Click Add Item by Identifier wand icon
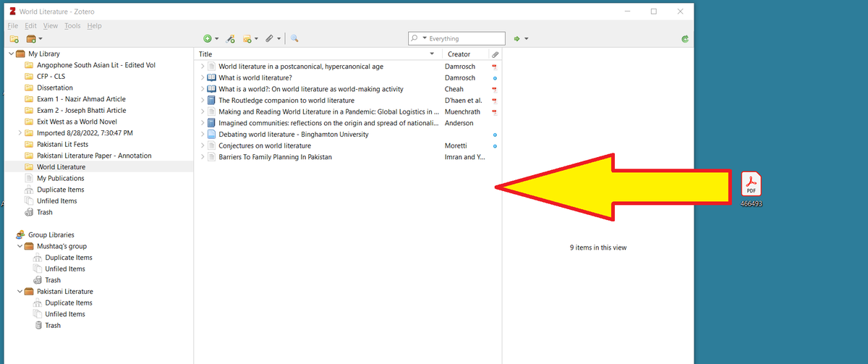This screenshot has height=364, width=868. click(231, 38)
